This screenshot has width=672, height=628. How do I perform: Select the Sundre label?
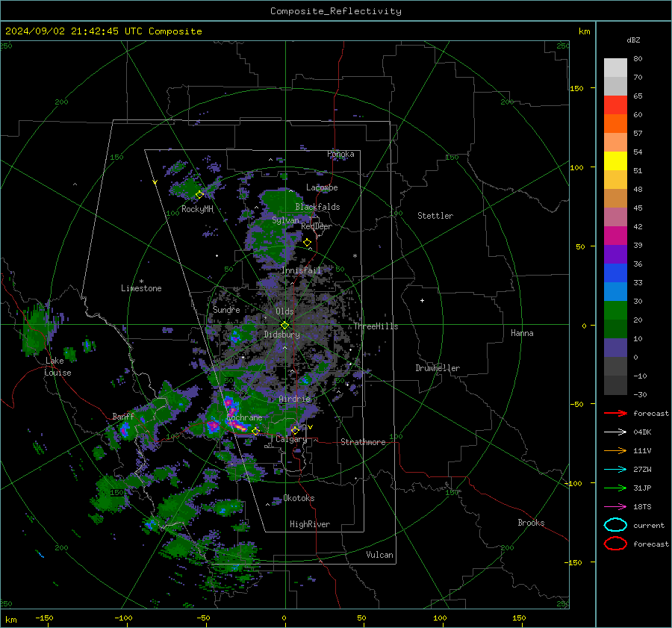[226, 309]
